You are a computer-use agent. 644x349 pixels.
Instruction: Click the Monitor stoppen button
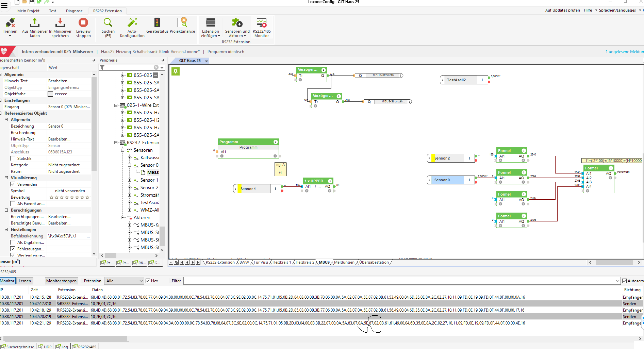click(61, 281)
